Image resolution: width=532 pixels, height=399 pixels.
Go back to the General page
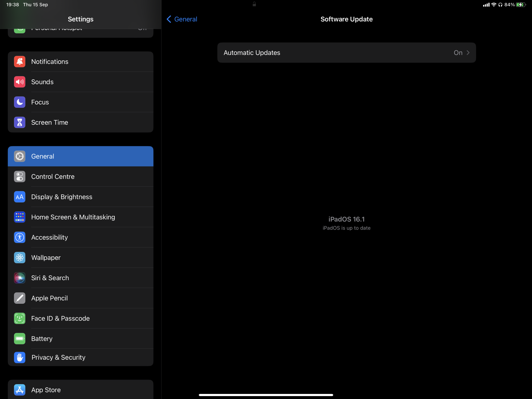coord(185,19)
